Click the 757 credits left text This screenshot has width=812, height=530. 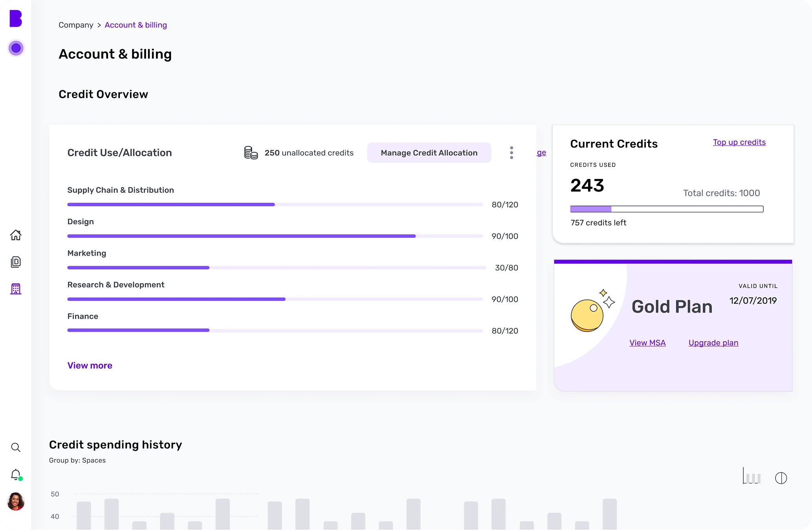(x=598, y=223)
